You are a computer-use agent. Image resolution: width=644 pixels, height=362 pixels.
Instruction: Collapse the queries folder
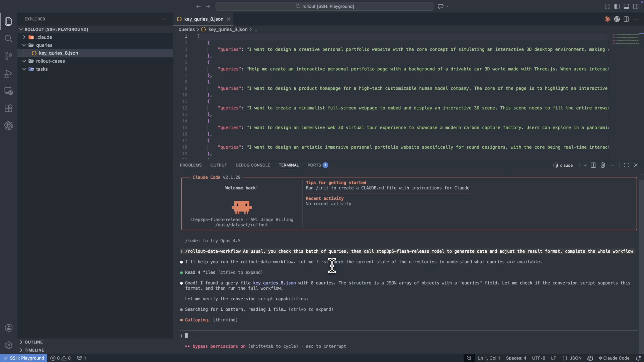(24, 45)
